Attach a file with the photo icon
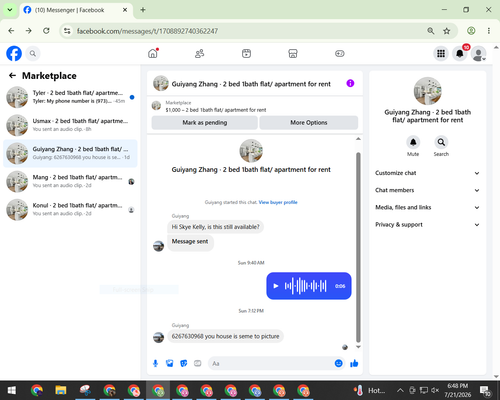 (170, 363)
